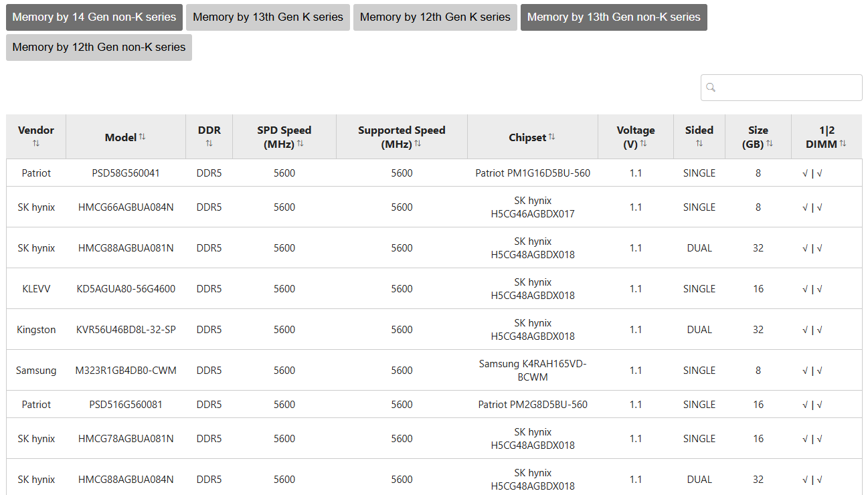The height and width of the screenshot is (495, 868).
Task: Click the KLEVV vendor cell
Action: point(36,289)
